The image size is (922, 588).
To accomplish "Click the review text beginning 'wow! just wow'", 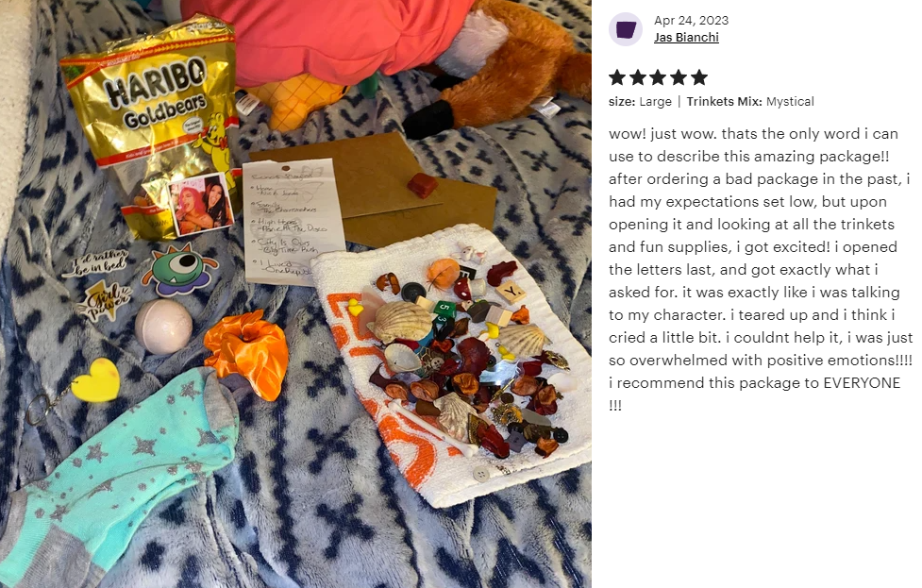I will pyautogui.click(x=761, y=269).
